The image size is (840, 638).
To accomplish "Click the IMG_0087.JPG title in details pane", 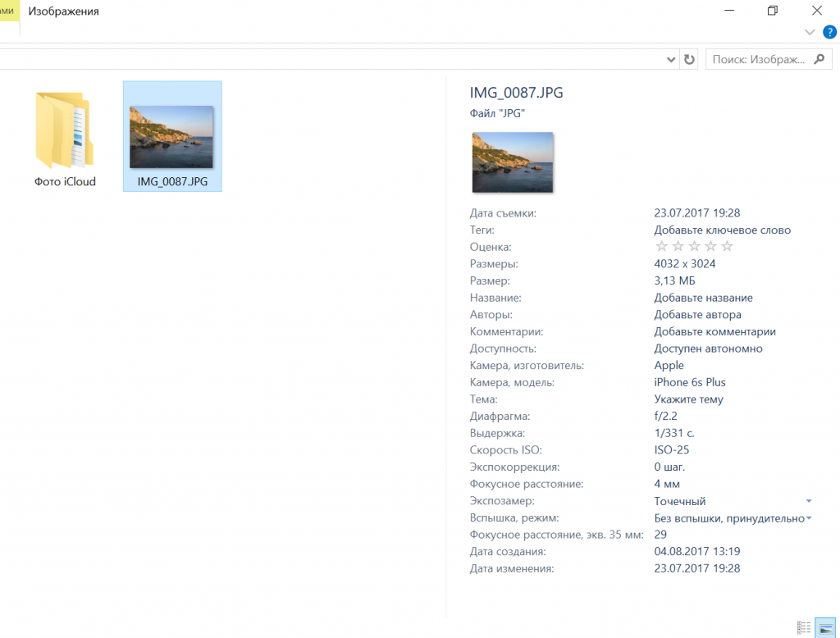I will [x=516, y=93].
